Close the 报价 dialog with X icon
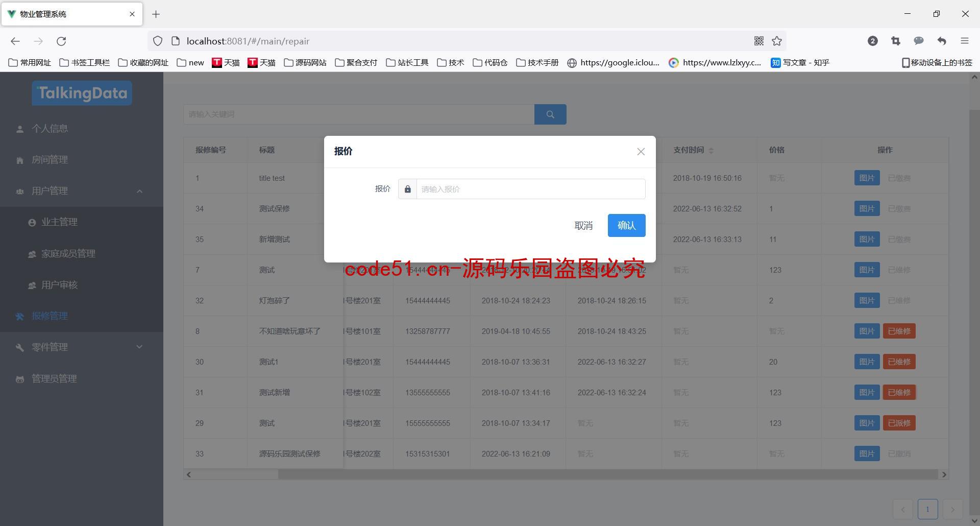 point(641,152)
